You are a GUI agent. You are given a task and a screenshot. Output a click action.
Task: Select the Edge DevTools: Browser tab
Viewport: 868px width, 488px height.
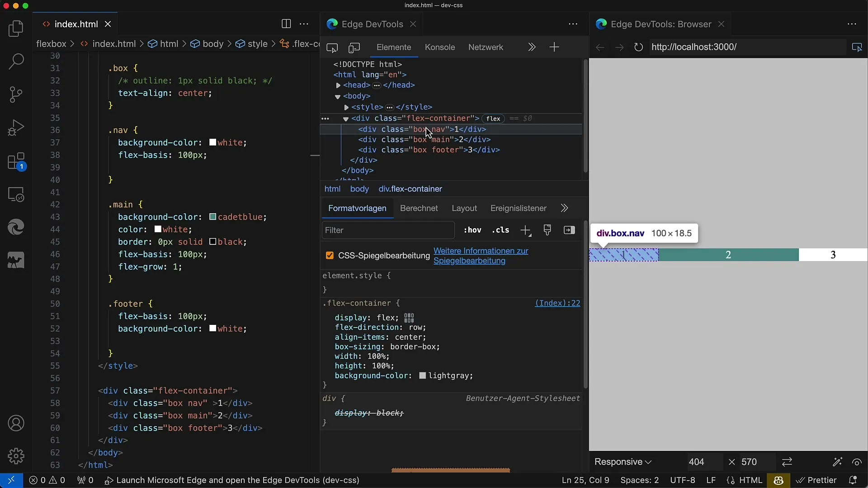(x=660, y=24)
